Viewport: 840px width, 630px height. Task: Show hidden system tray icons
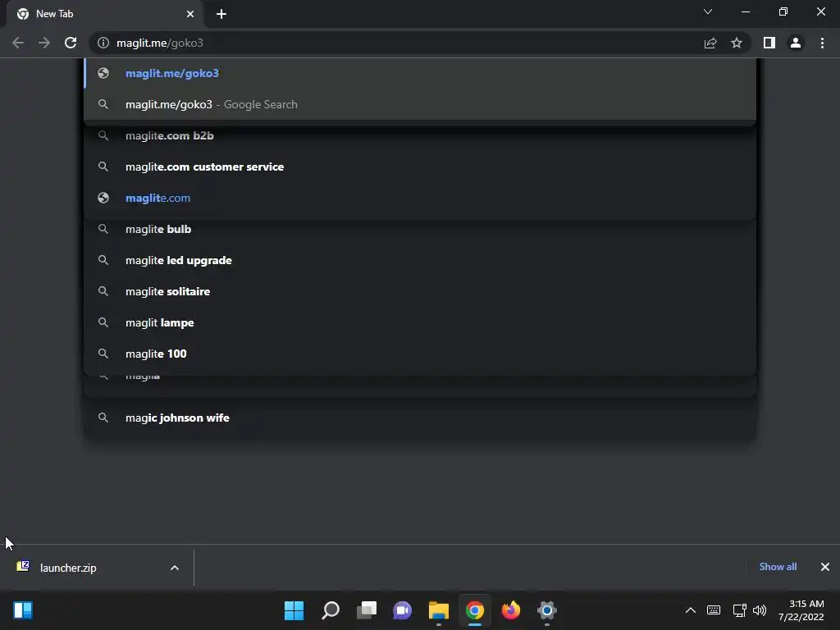point(691,610)
